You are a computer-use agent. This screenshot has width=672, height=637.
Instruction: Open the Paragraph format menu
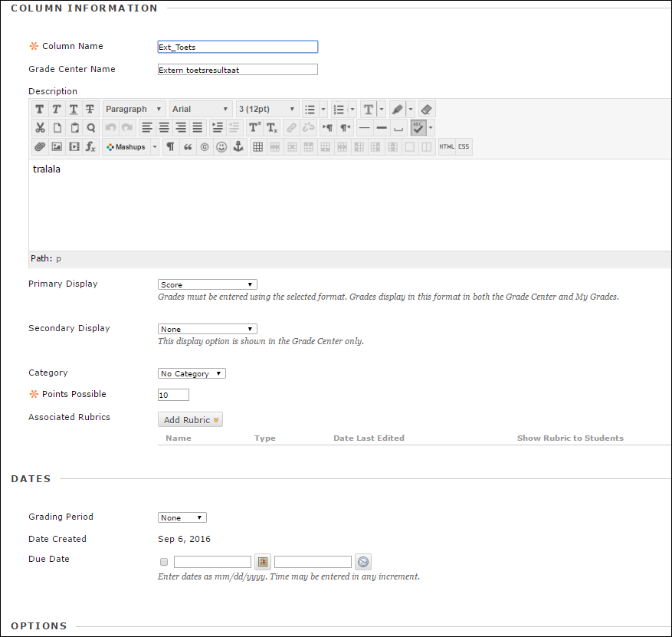tap(134, 110)
